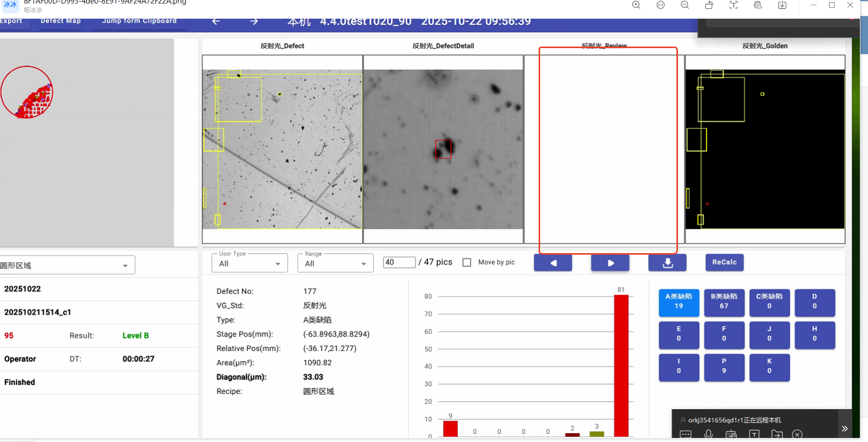Click the zoom out magnifier icon
The width and height of the screenshot is (868, 442).
coord(685,5)
